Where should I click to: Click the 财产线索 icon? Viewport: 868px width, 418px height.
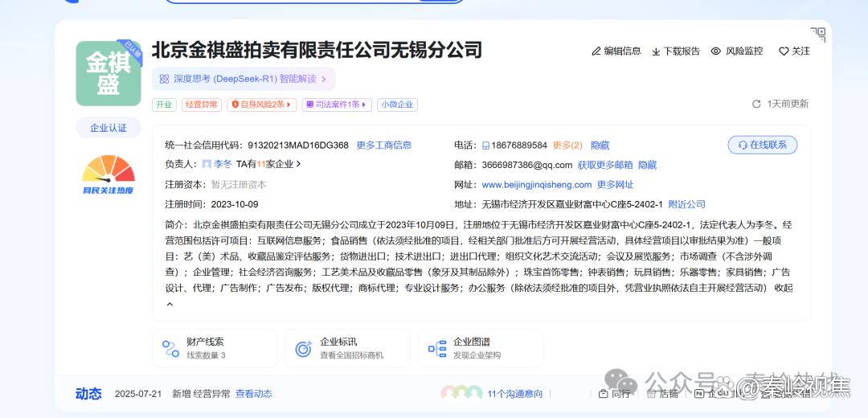pos(170,348)
